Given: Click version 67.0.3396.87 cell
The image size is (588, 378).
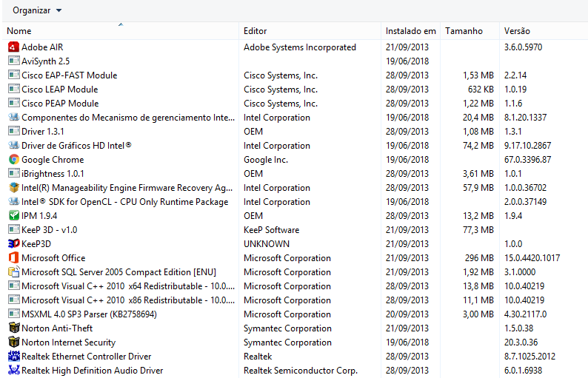Looking at the screenshot, I should coord(527,160).
